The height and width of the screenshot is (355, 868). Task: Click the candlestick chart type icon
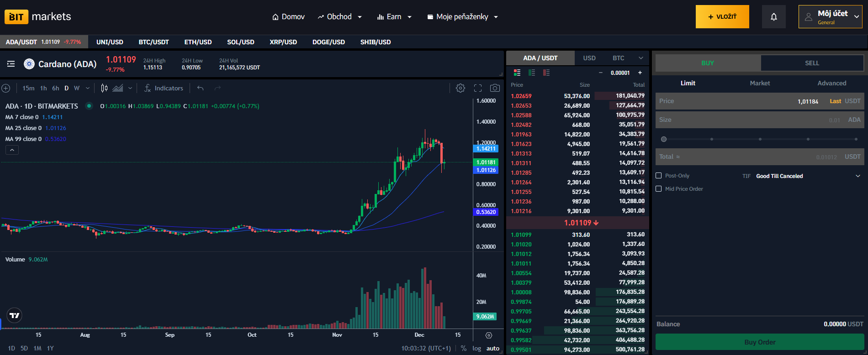click(104, 88)
